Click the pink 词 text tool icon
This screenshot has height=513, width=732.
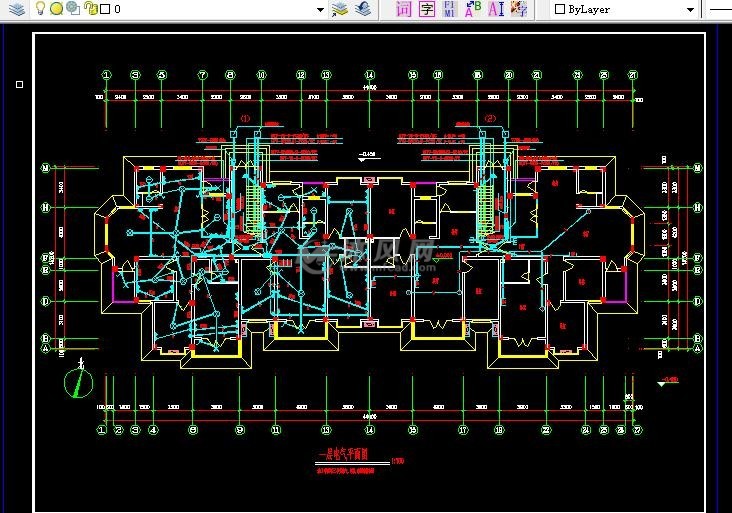[403, 9]
